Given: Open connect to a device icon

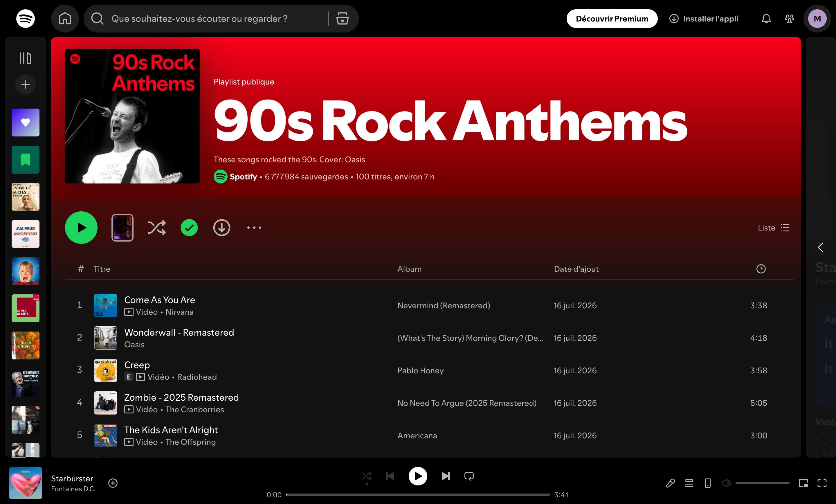Looking at the screenshot, I should tap(707, 483).
